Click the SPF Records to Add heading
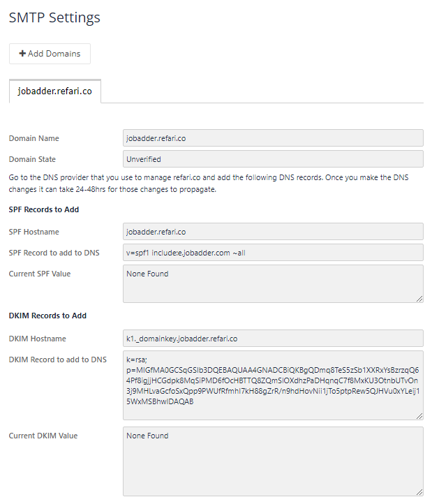Screen dimensions: 432x504 tap(44, 209)
